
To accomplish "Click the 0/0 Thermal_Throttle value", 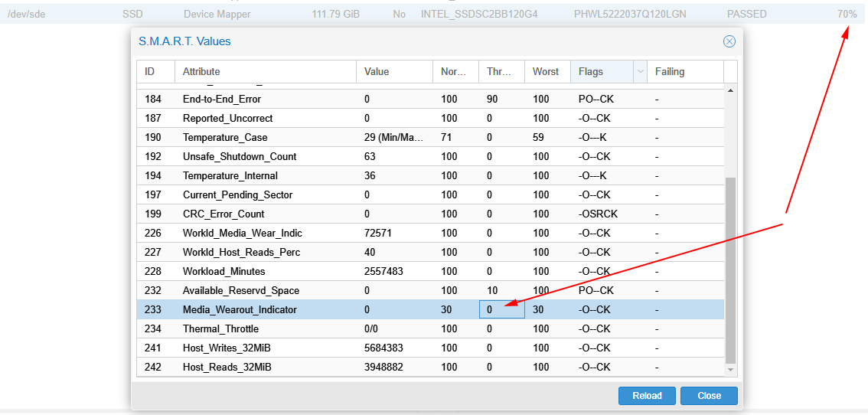I will click(371, 328).
